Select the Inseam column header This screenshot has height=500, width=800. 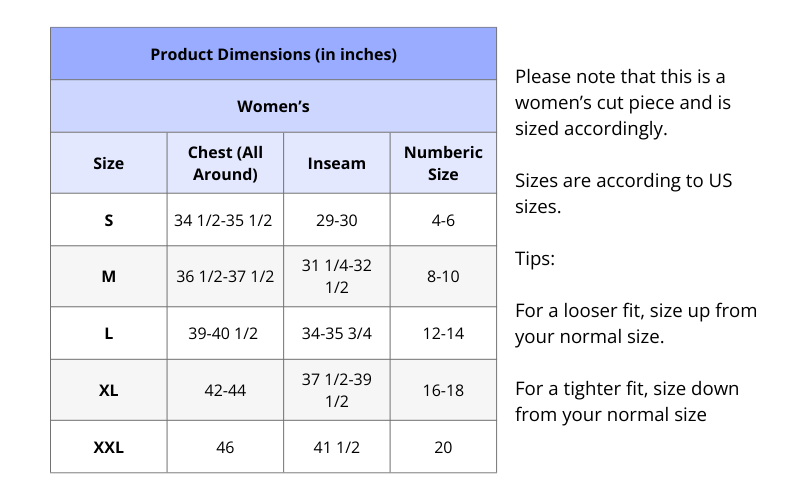pyautogui.click(x=336, y=163)
